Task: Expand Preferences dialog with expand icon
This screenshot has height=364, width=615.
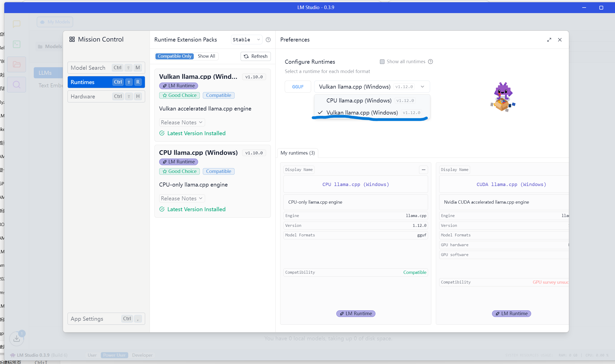Action: (549, 40)
